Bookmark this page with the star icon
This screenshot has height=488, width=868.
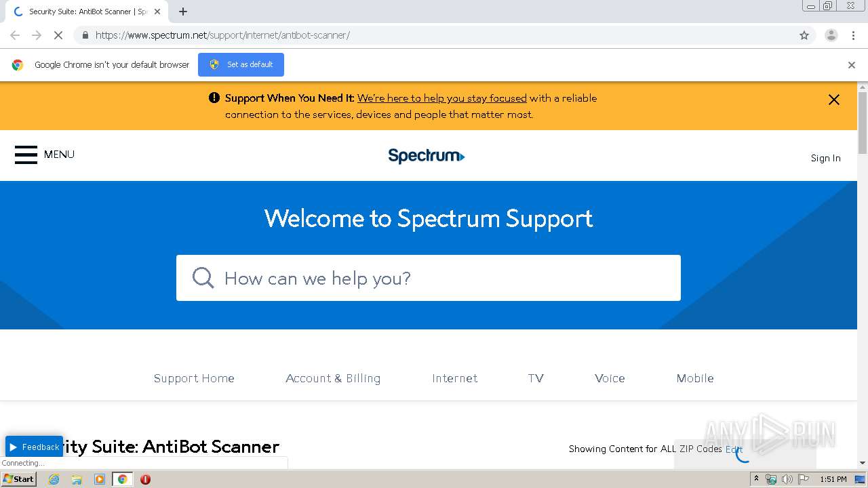click(x=804, y=35)
